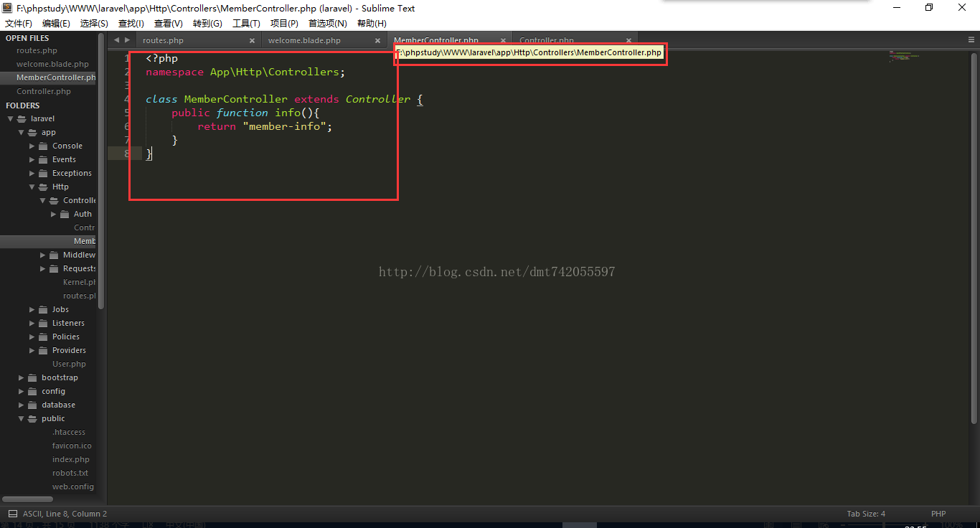Viewport: 980px width, 528px height.
Task: Expand the bootstrap folder arrow
Action: coord(21,378)
